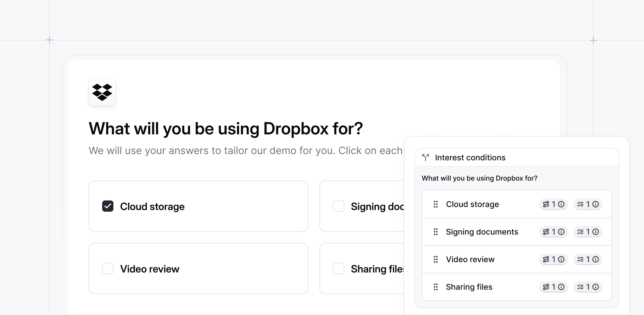Grab the Signing documents drag handle
Image resolution: width=644 pixels, height=315 pixels.
coord(436,232)
